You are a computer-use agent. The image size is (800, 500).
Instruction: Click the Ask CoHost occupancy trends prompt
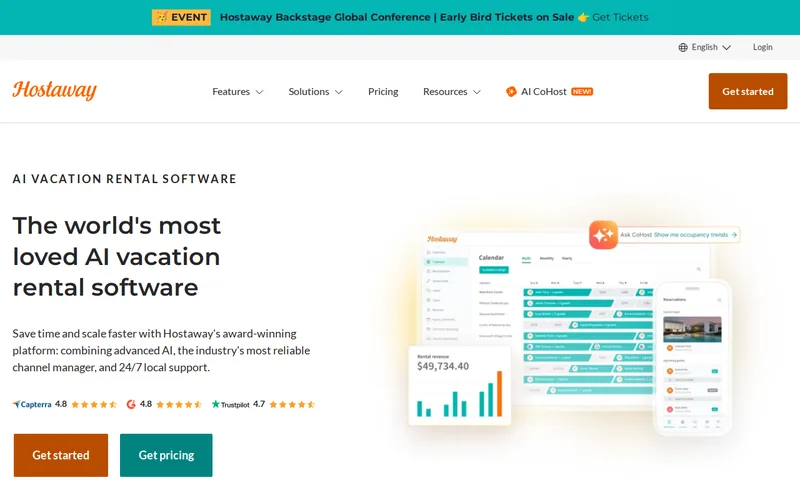678,235
